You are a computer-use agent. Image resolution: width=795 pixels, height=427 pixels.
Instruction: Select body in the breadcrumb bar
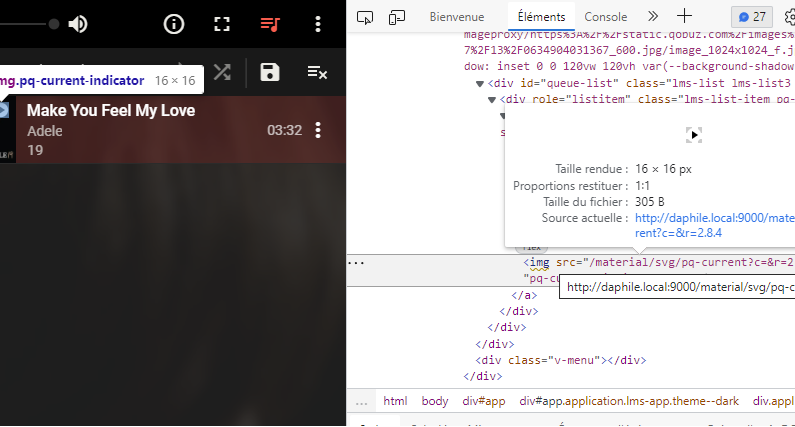point(435,401)
